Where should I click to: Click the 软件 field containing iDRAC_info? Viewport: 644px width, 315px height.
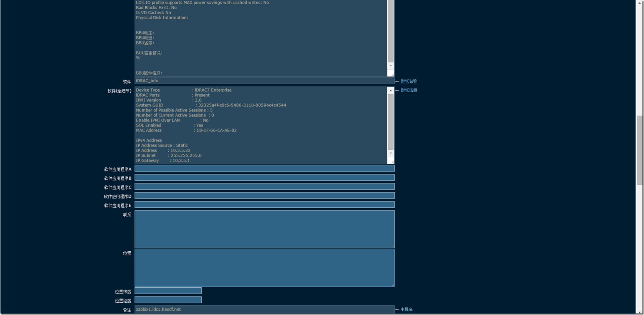point(264,81)
